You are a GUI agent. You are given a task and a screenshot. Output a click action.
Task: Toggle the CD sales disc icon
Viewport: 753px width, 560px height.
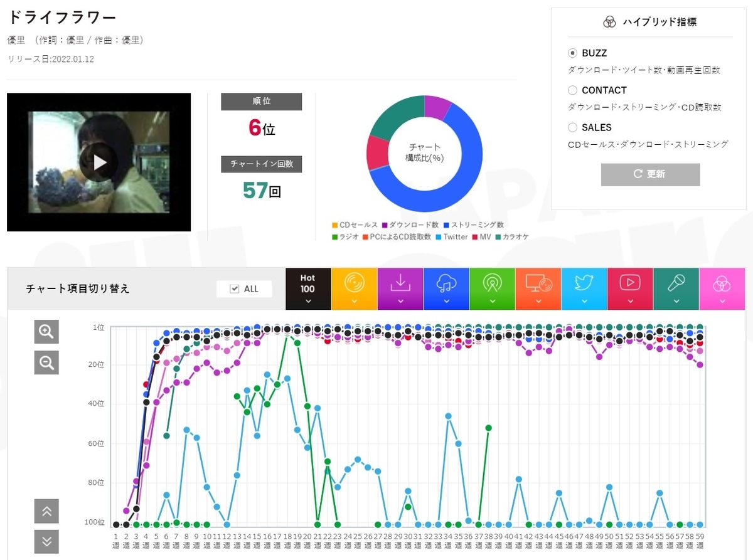[x=355, y=284]
